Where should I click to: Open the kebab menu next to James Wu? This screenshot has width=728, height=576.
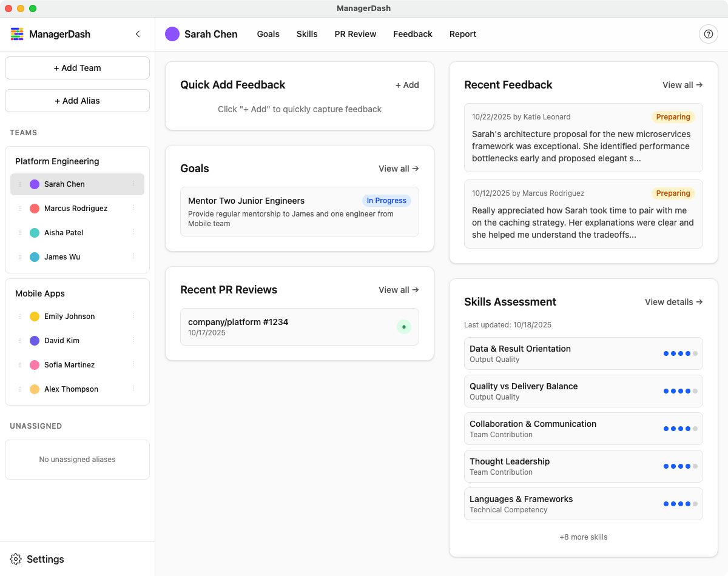point(133,256)
